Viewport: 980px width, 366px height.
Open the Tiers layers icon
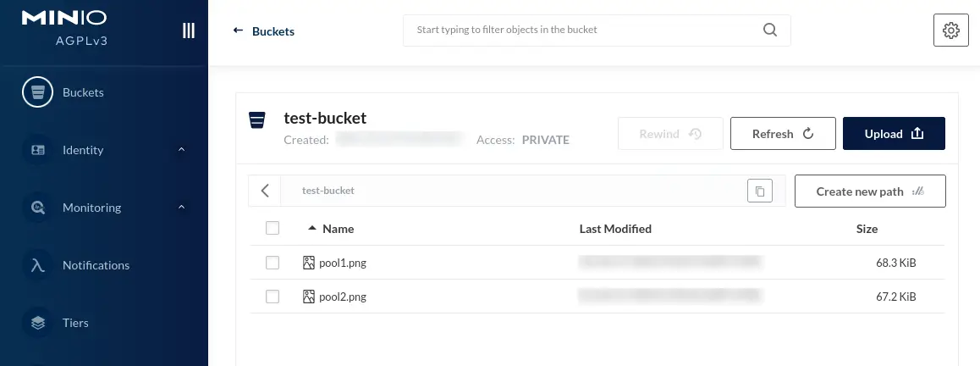37,323
